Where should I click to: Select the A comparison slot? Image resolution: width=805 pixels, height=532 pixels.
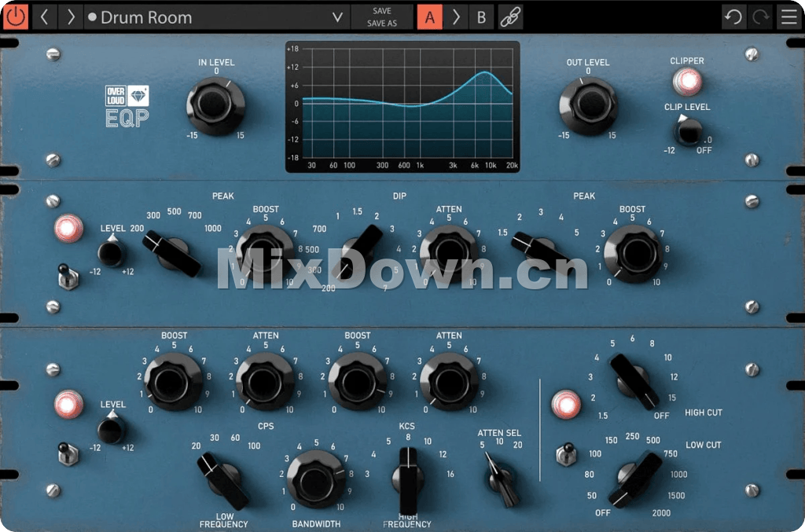coord(429,17)
